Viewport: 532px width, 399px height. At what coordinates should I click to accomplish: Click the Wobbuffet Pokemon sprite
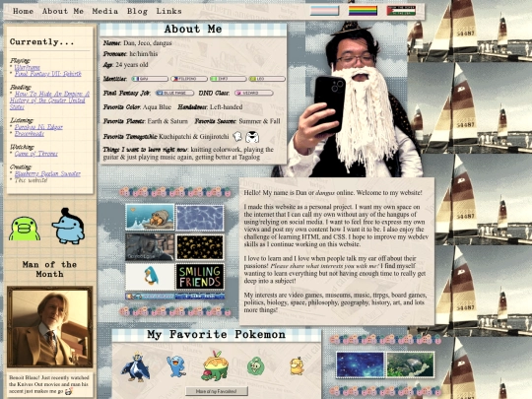(176, 366)
